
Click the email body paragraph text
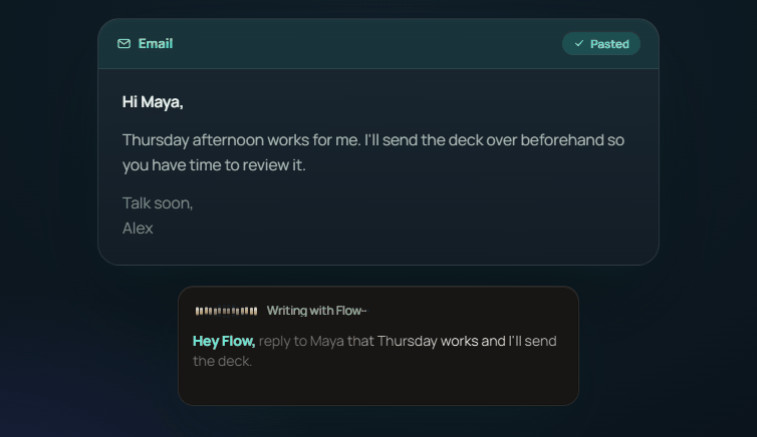373,153
